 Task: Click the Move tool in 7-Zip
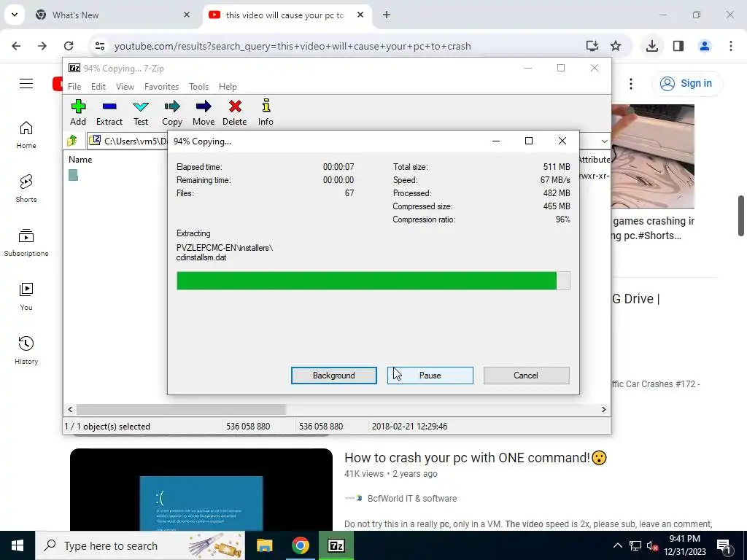[x=204, y=112]
